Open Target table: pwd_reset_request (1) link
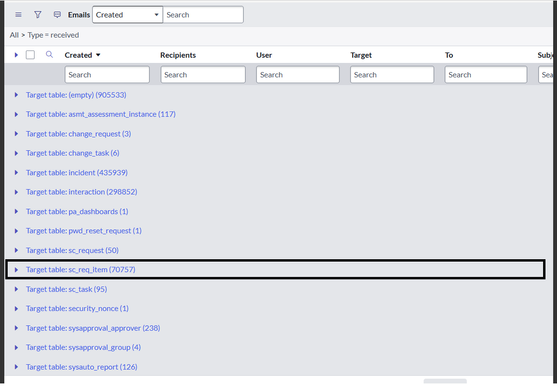Screen dimensions: 557x386 (x=84, y=231)
